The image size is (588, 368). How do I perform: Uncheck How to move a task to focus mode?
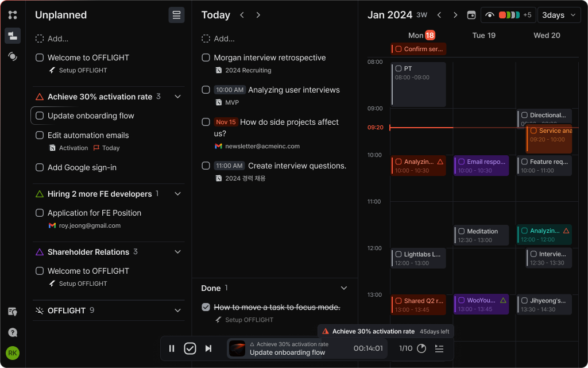[206, 307]
